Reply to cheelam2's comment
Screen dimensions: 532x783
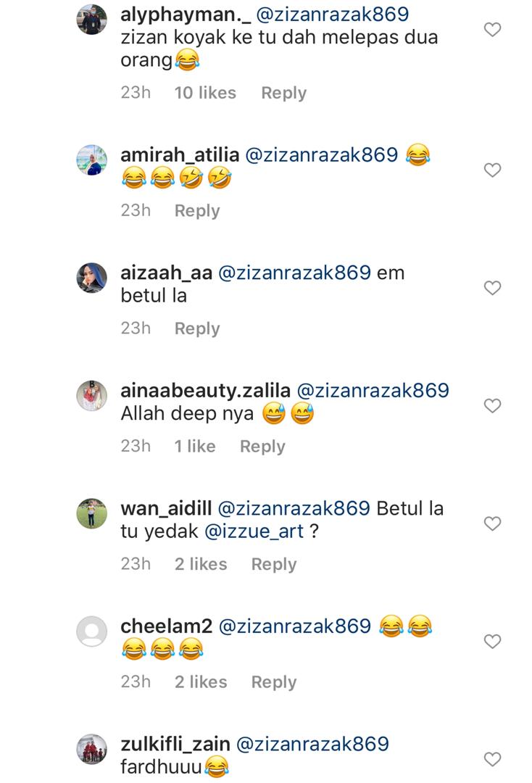coord(273,682)
